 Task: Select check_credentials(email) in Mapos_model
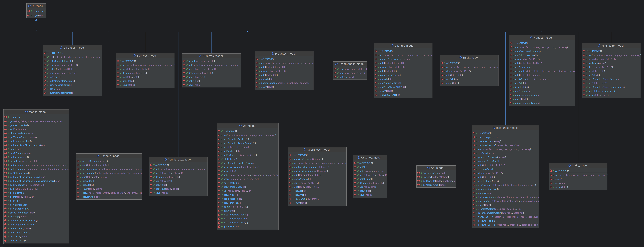(x=22, y=133)
